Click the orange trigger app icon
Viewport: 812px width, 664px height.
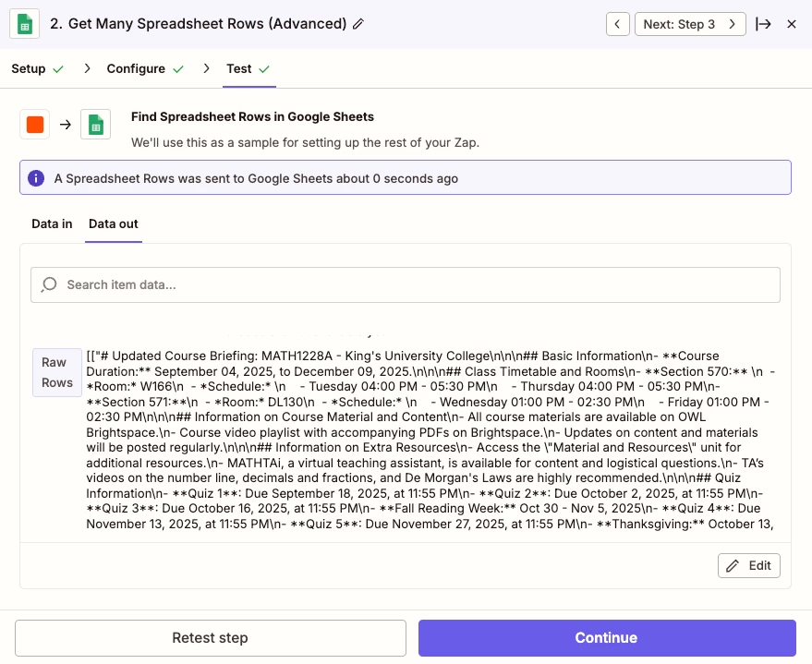coord(35,125)
